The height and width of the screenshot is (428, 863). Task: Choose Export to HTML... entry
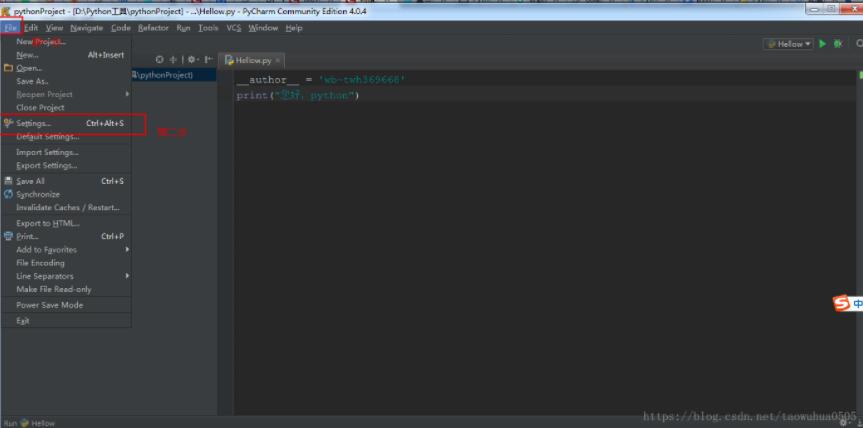point(66,223)
